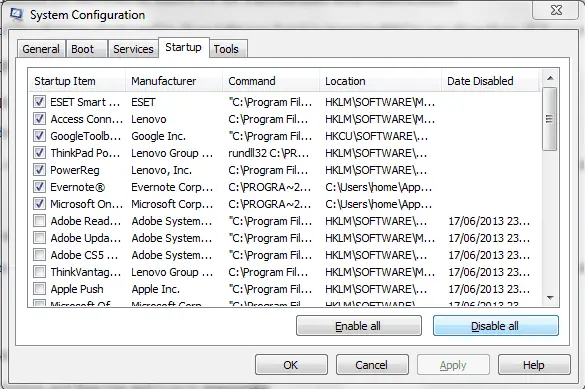Click the startup list scrollbar thumb
585x389 pixels.
tap(550, 119)
